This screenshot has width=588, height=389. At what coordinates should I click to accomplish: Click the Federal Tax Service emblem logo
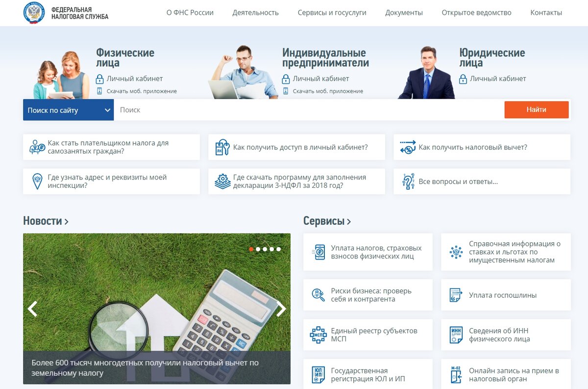click(x=34, y=13)
